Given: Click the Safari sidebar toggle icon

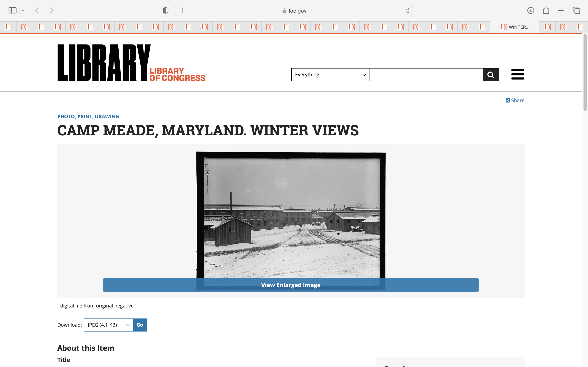Looking at the screenshot, I should pos(12,10).
